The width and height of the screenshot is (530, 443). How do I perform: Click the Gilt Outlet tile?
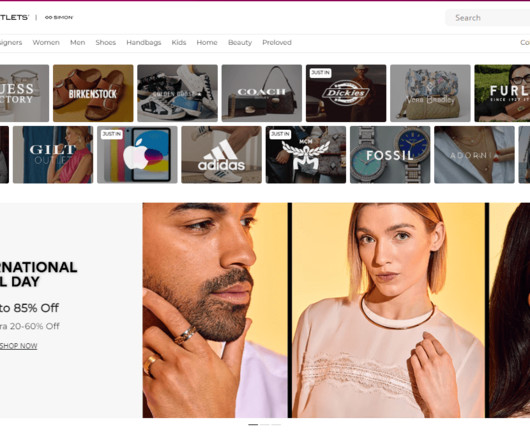[53, 155]
